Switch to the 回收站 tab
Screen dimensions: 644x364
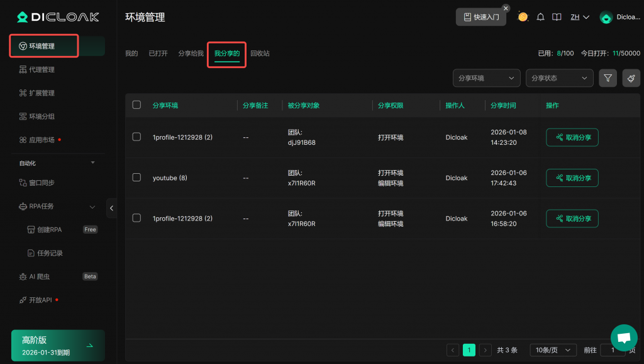click(260, 54)
